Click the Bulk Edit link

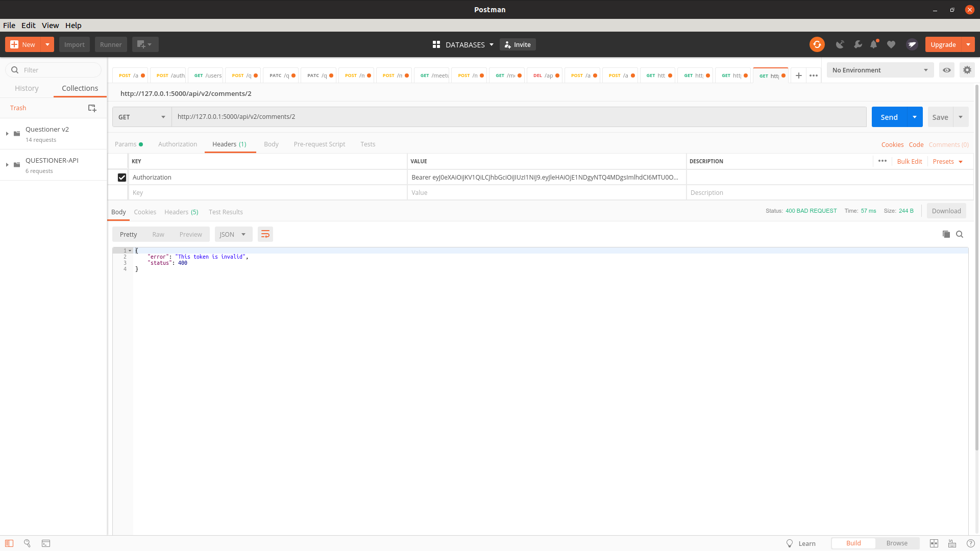[x=909, y=161]
